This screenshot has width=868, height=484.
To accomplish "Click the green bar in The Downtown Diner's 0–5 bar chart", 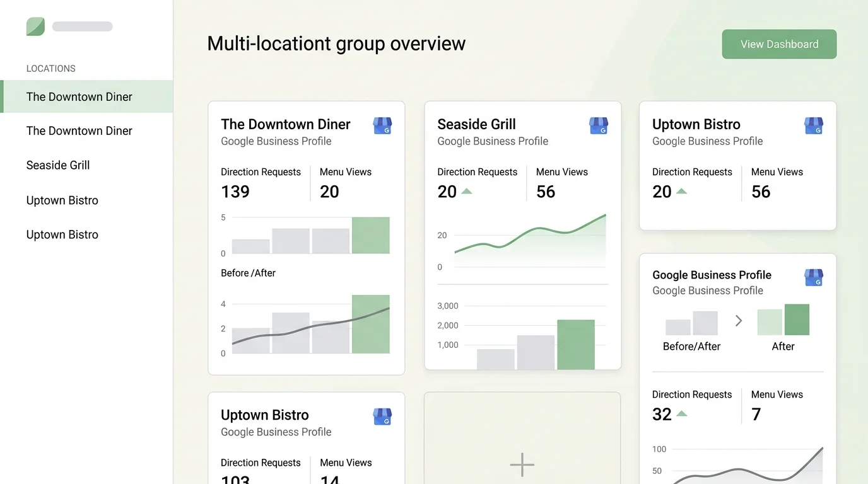I will (x=371, y=235).
